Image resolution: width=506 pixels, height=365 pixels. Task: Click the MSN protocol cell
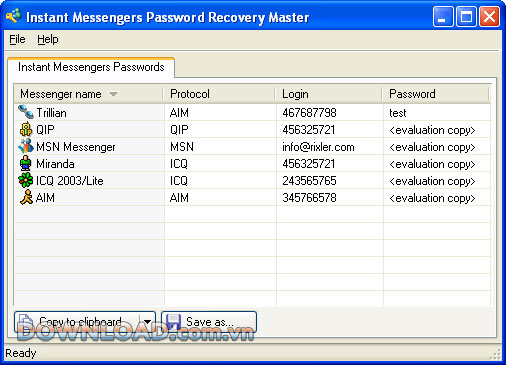coord(182,147)
